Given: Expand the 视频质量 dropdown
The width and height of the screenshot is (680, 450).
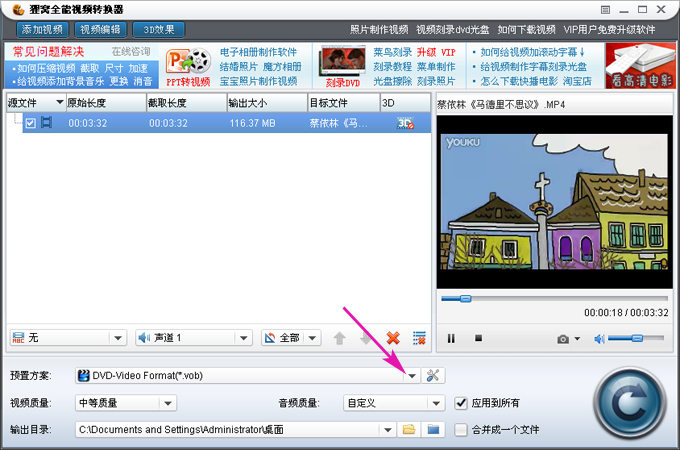Looking at the screenshot, I should point(168,403).
